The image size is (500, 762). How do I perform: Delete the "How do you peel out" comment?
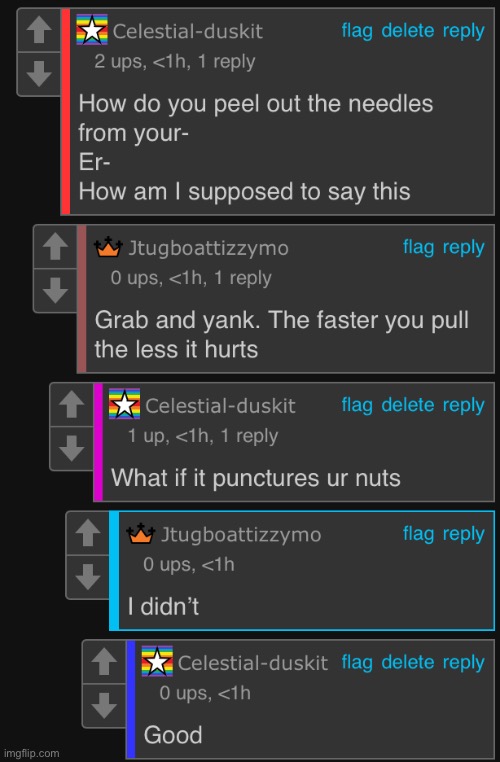click(x=408, y=31)
